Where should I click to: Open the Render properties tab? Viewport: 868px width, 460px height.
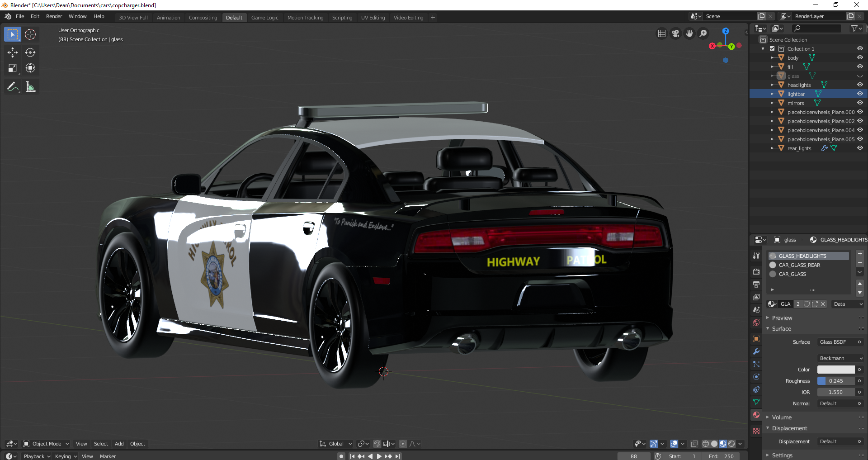coord(756,271)
